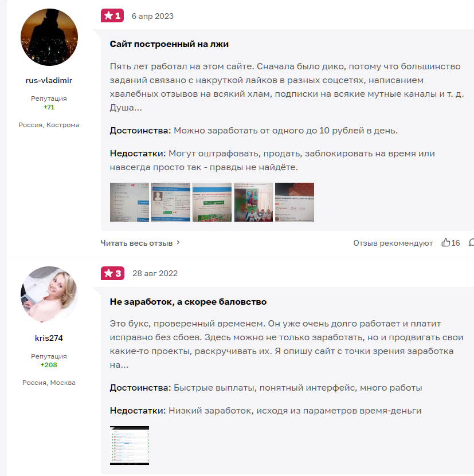
Task: Open the screenshot thumbnail in kris274's review
Action: (130, 446)
